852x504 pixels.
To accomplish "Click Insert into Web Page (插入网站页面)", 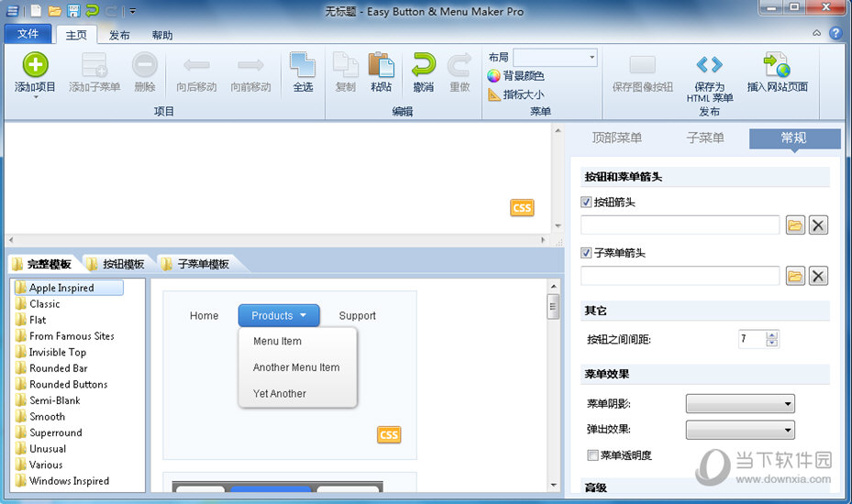I will coord(777,72).
